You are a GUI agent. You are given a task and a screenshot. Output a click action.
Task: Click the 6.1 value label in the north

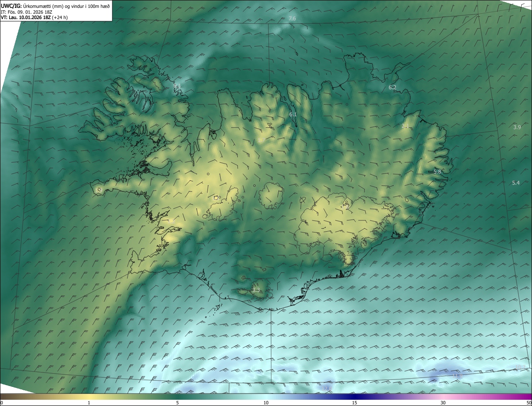click(x=293, y=114)
